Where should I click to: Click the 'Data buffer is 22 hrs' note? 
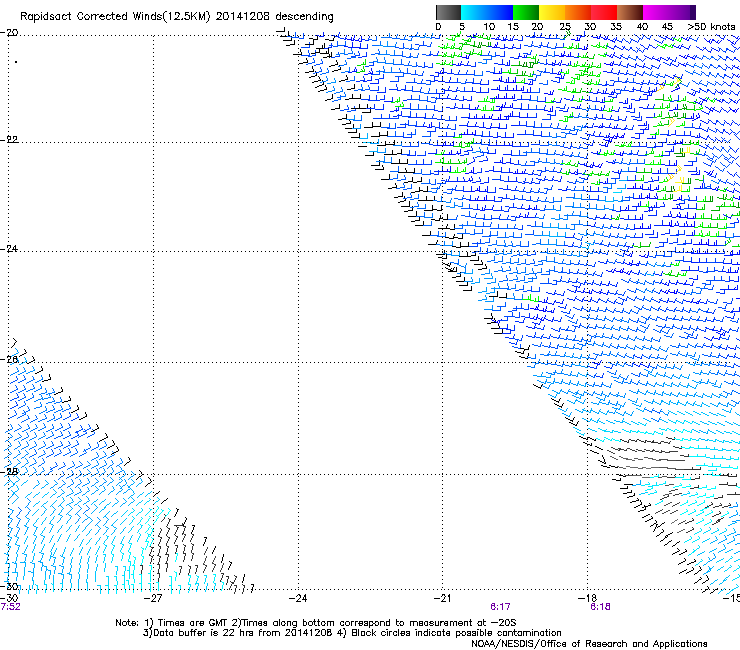352,633
